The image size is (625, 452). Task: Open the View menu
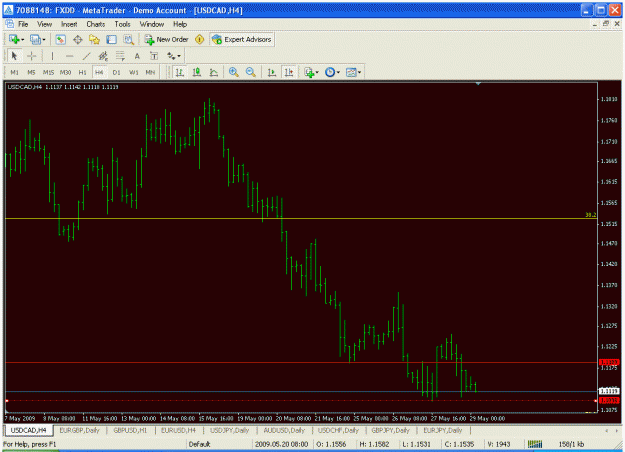pos(45,24)
